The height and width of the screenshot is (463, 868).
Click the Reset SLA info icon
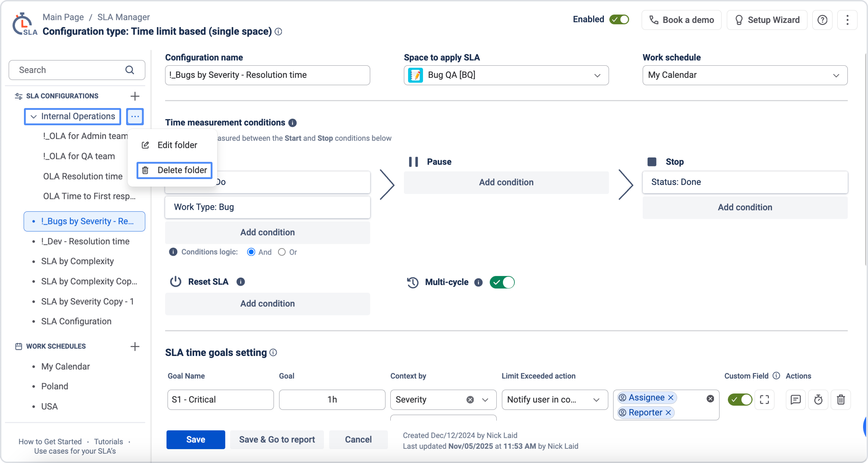(241, 282)
